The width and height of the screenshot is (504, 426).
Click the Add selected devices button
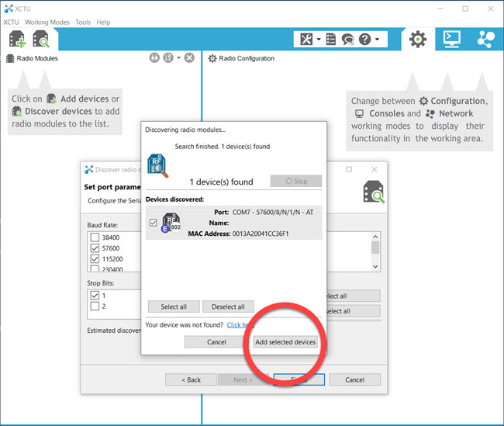(285, 341)
